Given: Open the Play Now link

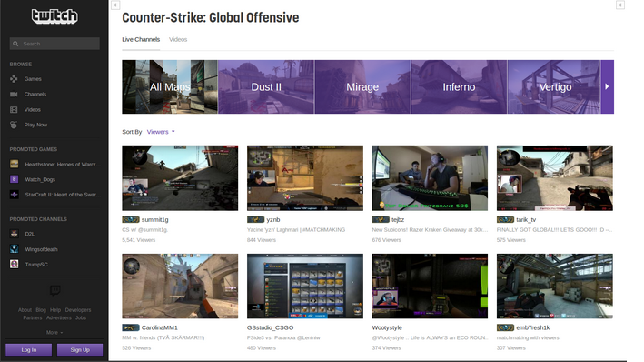Looking at the screenshot, I should 35,125.
